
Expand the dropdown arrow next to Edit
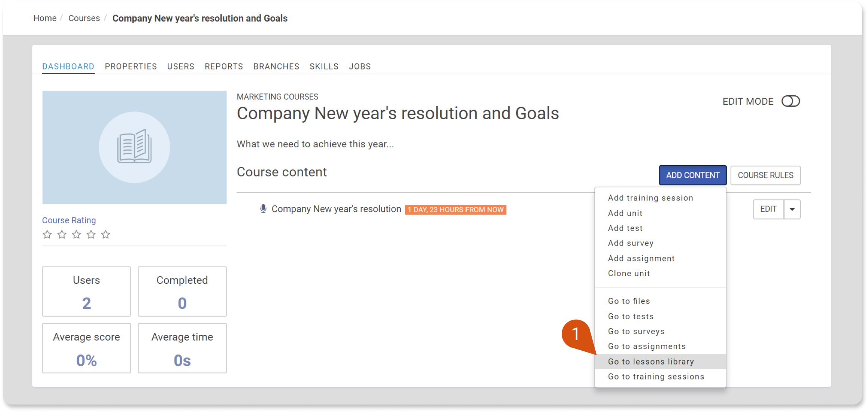click(x=792, y=209)
